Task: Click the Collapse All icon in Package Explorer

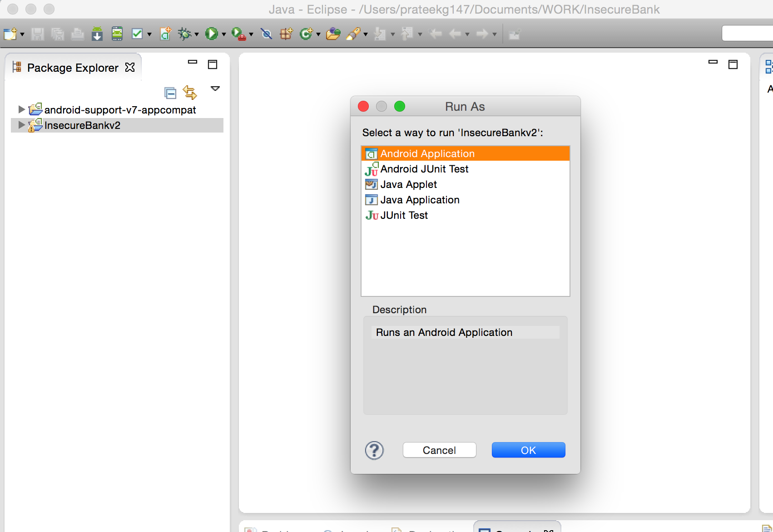Action: pyautogui.click(x=170, y=93)
